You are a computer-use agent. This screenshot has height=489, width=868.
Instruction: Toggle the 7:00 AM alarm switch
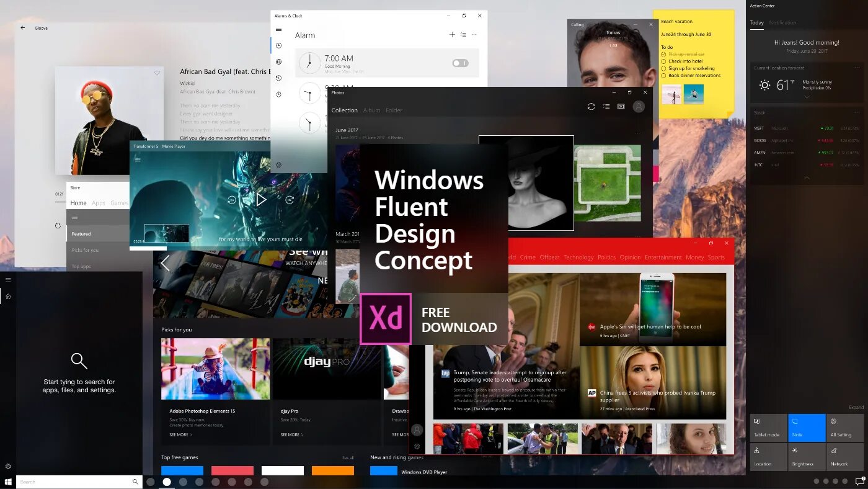pos(460,63)
